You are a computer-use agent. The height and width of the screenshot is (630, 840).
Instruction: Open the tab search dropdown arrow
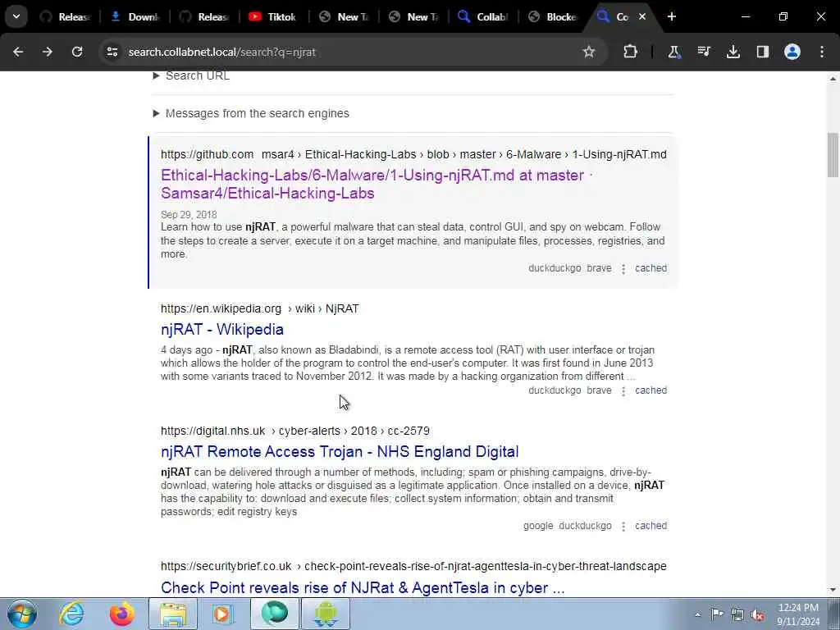pos(16,16)
